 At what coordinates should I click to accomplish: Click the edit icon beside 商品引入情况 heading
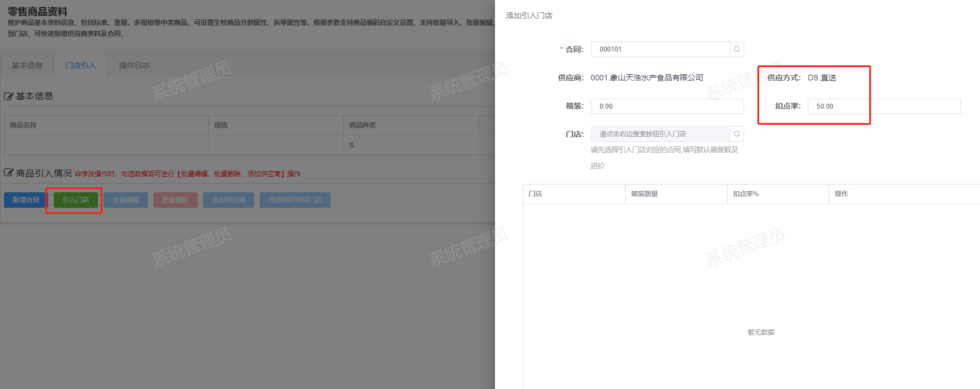(9, 173)
